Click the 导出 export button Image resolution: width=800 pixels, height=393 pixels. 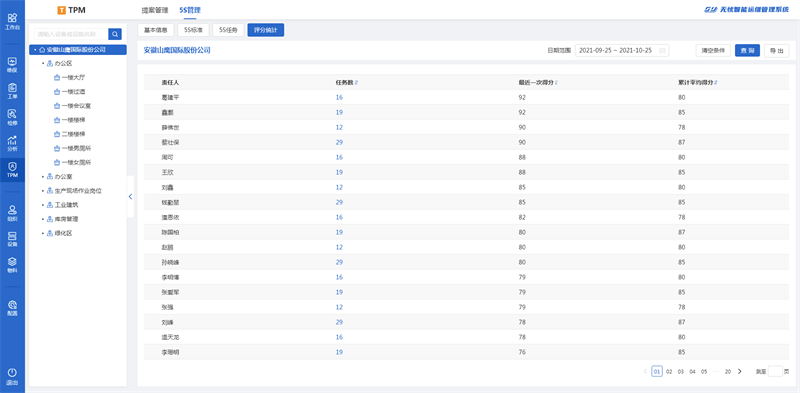coord(777,51)
